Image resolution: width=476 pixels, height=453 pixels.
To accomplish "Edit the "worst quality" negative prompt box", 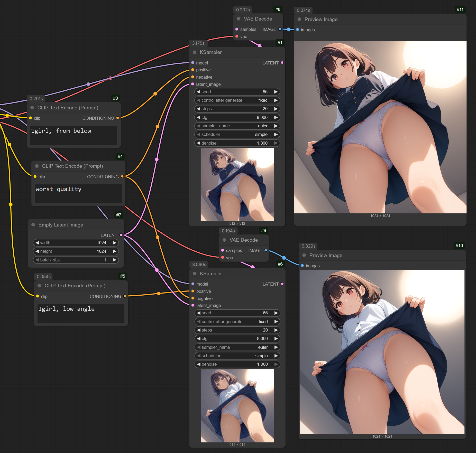I will click(x=78, y=194).
